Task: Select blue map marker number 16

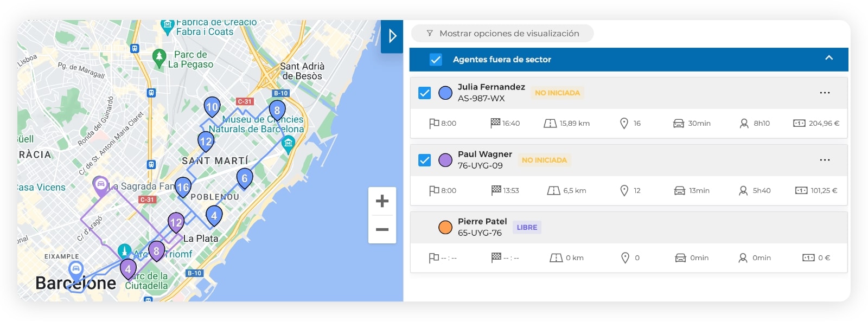Action: [x=183, y=188]
